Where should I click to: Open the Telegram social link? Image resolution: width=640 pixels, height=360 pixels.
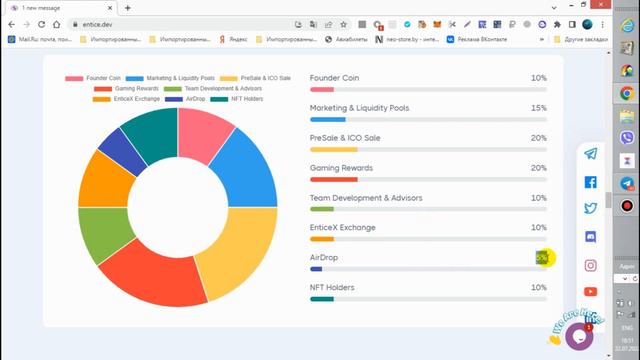click(591, 153)
